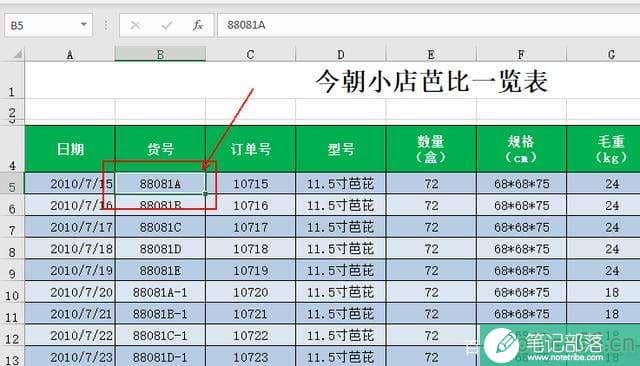Click the Insert Function fx icon
This screenshot has width=640, height=366.
pyautogui.click(x=198, y=25)
